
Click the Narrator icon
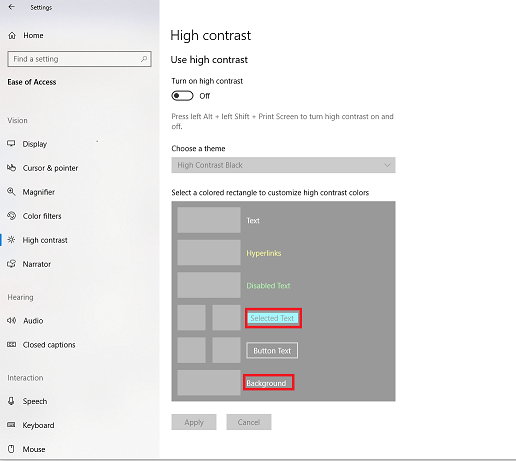pos(11,264)
